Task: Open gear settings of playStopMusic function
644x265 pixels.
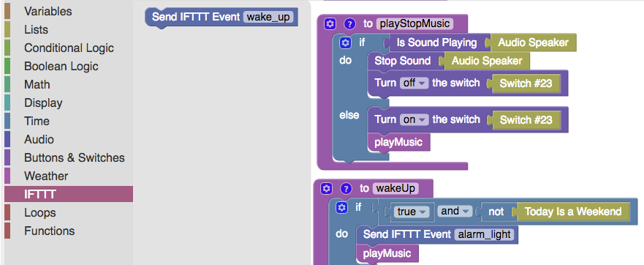Action: coord(330,24)
